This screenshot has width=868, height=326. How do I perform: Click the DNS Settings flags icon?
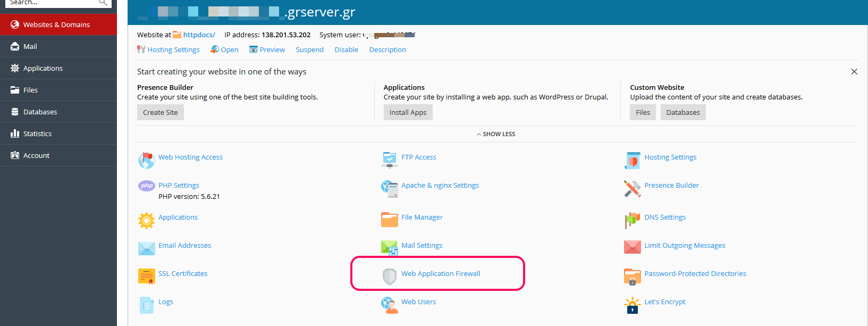click(633, 220)
